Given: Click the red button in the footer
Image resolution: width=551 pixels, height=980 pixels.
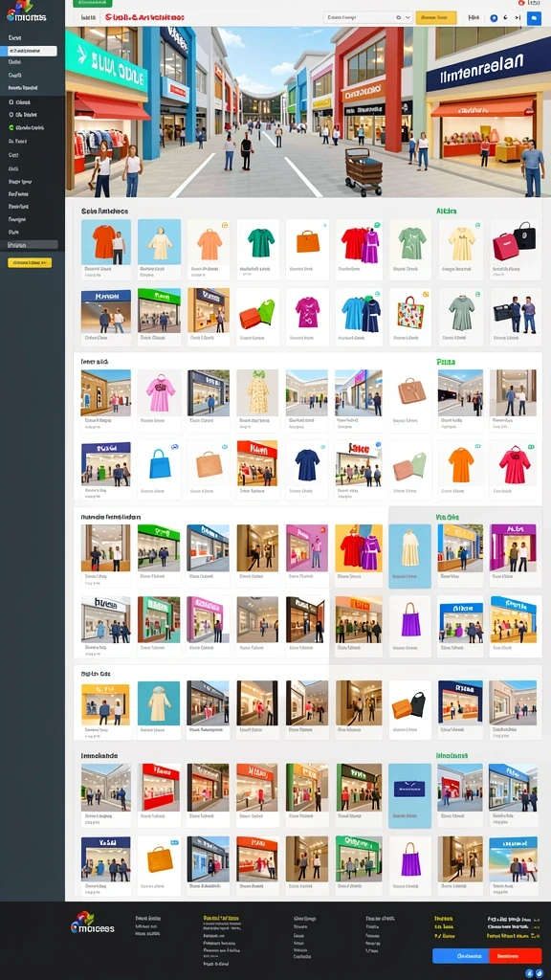Looking at the screenshot, I should point(516,956).
